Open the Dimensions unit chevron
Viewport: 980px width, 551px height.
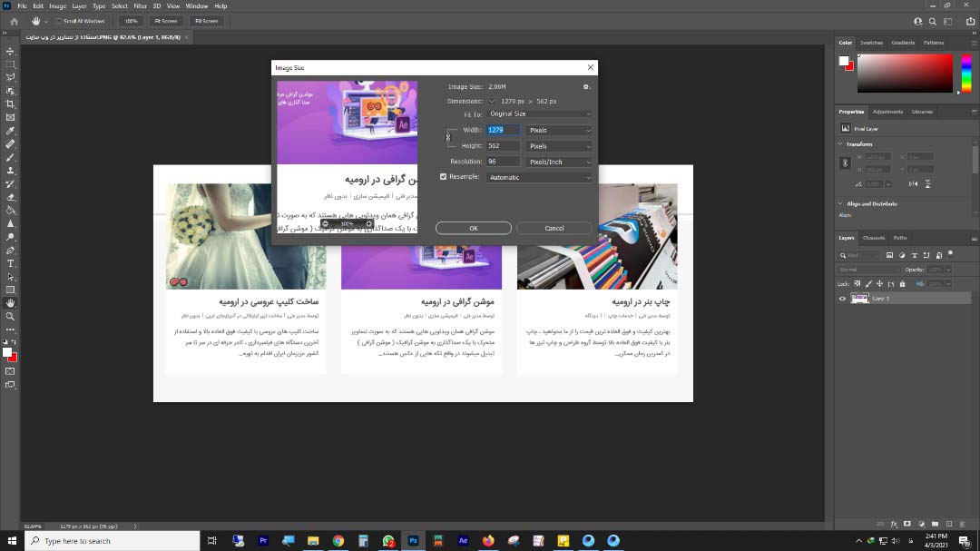(x=492, y=102)
